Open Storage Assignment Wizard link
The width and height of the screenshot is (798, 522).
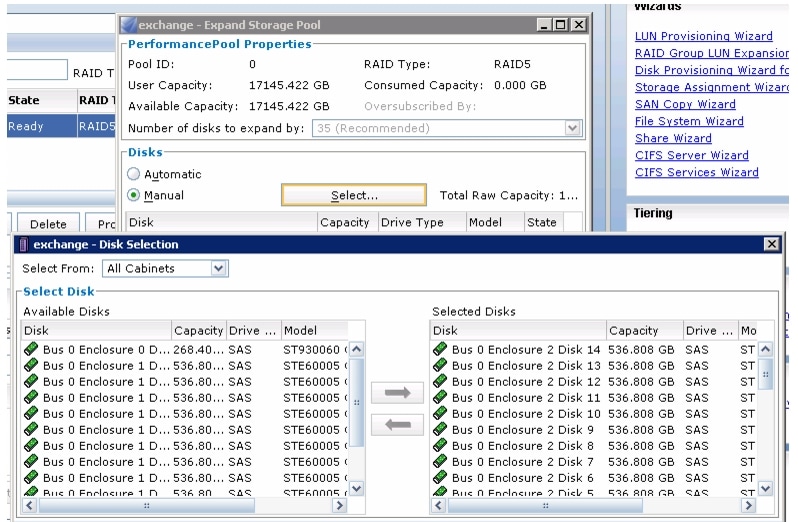(711, 87)
